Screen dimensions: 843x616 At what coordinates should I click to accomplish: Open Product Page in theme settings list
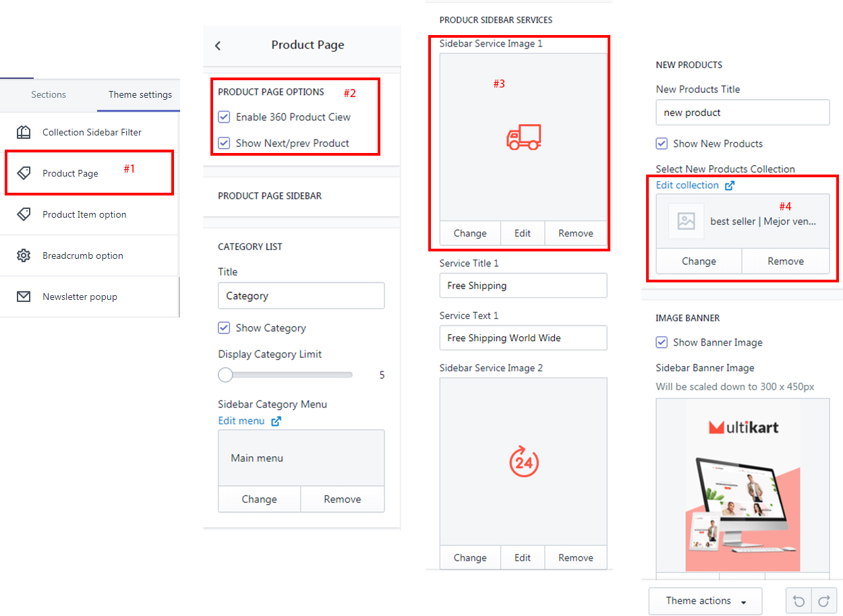coord(70,173)
